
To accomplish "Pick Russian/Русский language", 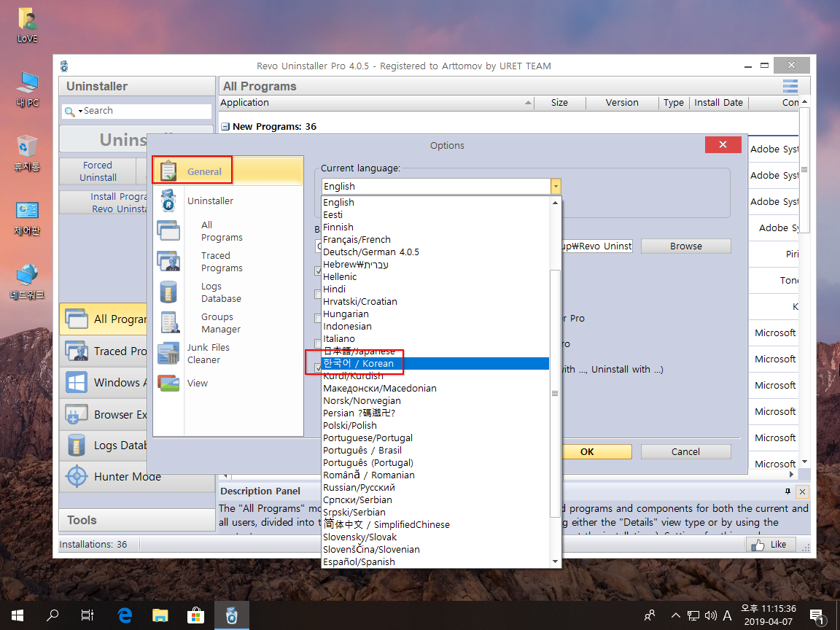I will click(435, 488).
